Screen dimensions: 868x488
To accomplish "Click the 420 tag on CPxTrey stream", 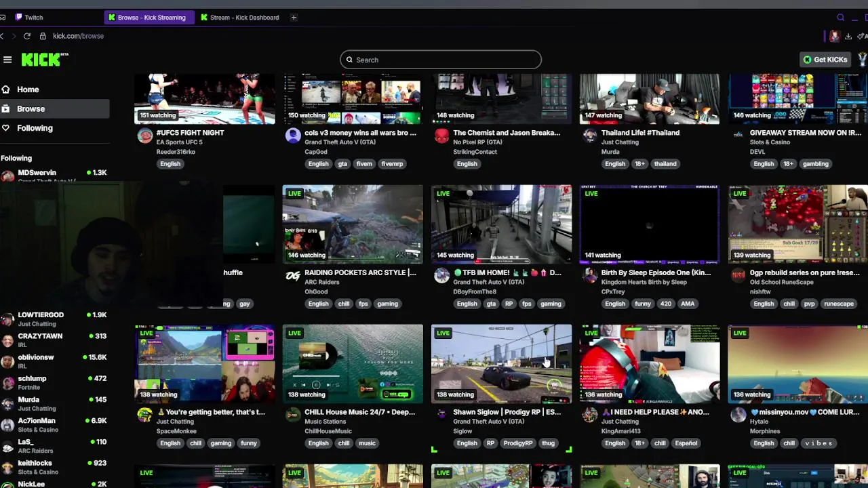I will tap(665, 304).
